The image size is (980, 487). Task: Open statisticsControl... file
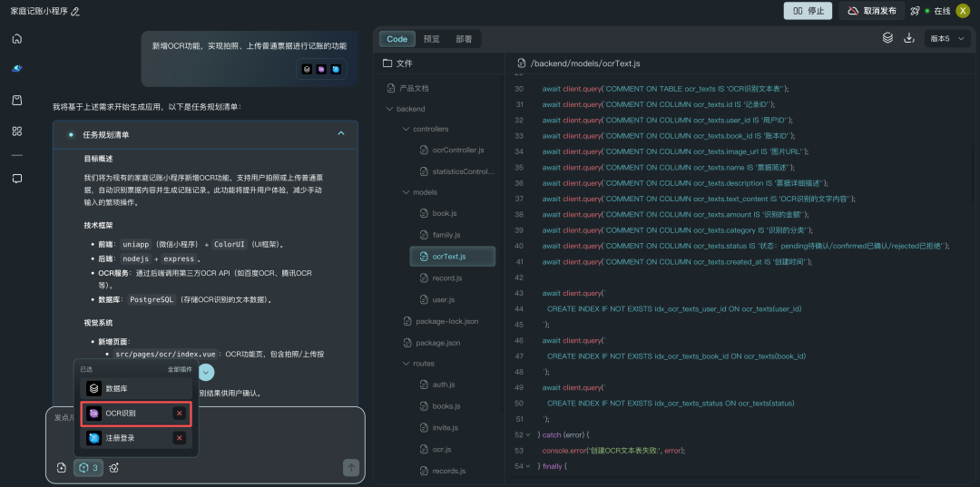tap(456, 171)
